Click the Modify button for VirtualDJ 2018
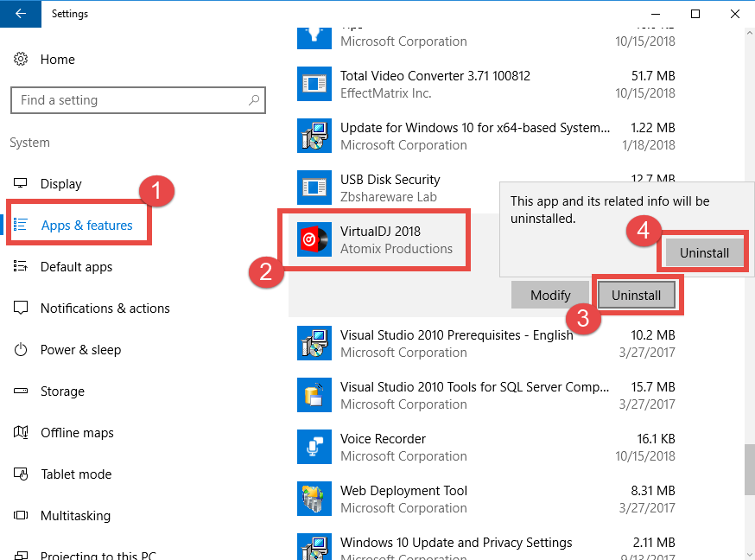The image size is (755, 560). [550, 295]
